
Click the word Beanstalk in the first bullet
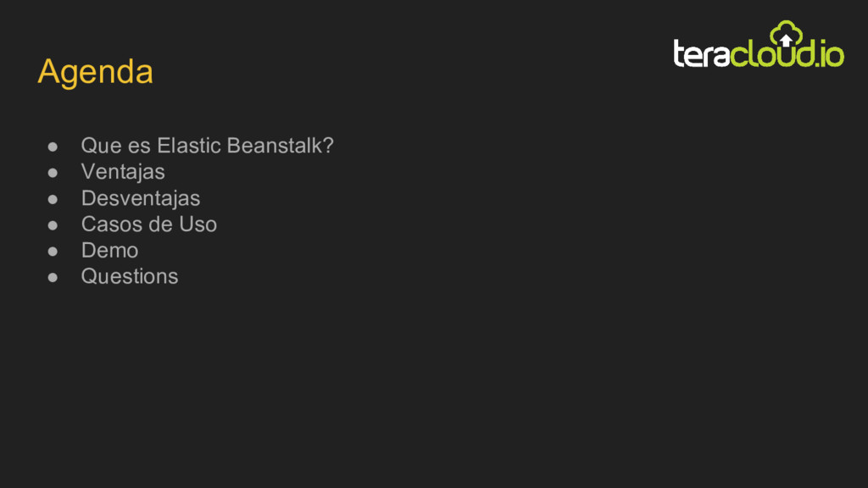[274, 146]
